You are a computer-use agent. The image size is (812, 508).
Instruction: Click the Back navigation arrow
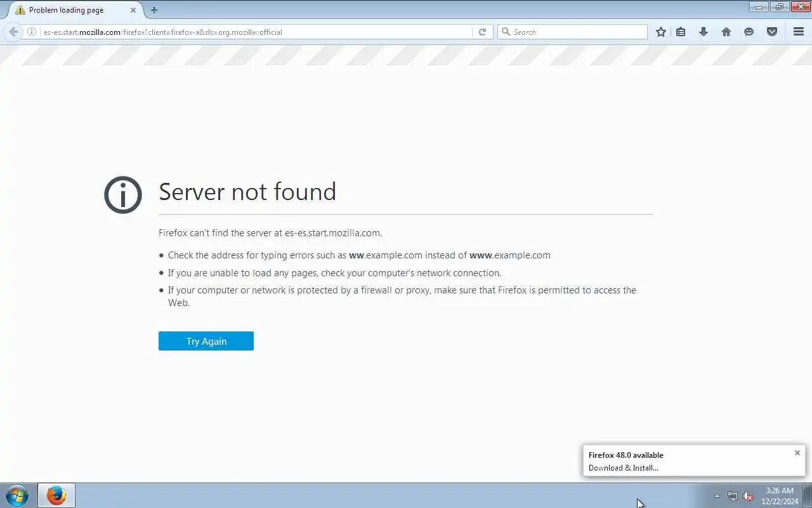pyautogui.click(x=13, y=32)
